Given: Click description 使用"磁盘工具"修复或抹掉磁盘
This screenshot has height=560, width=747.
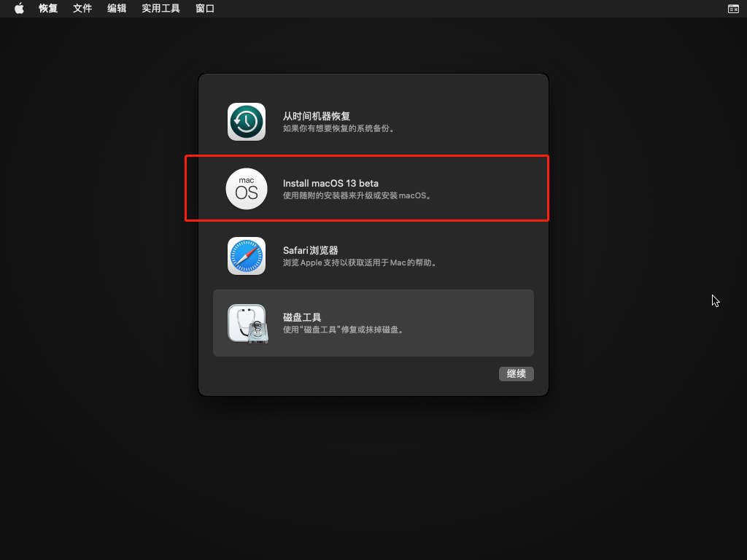Looking at the screenshot, I should click(343, 330).
